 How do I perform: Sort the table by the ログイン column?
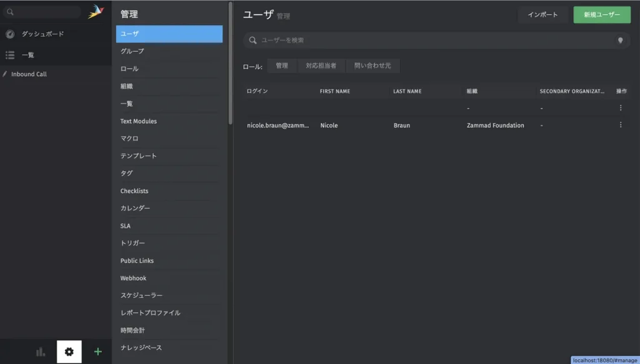tap(257, 91)
